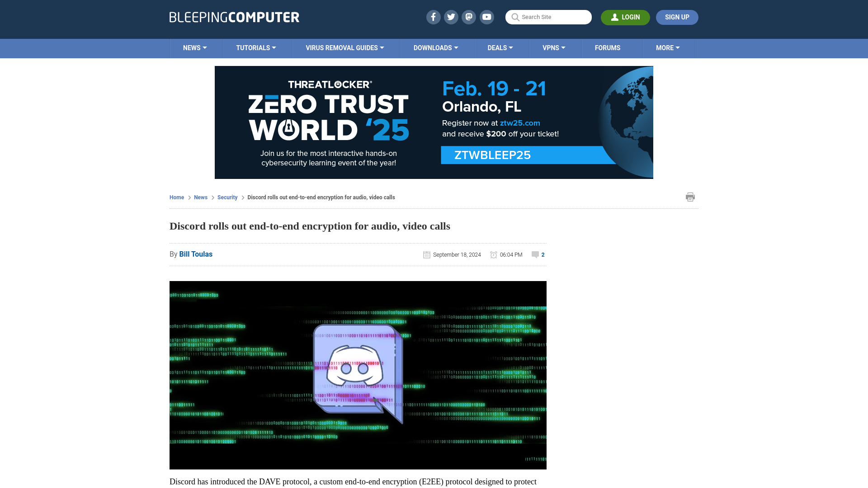Expand the NEWS dropdown menu
This screenshot has height=488, width=868.
pyautogui.click(x=195, y=47)
